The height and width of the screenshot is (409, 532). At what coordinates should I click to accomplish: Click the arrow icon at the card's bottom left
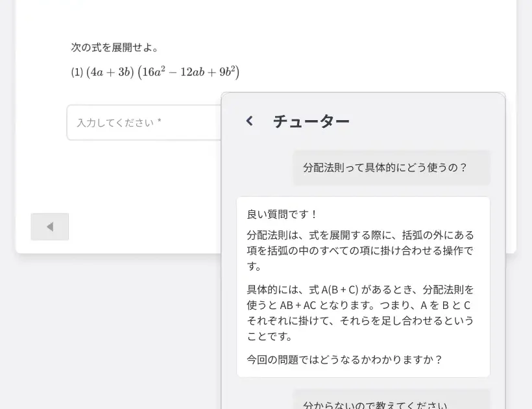tap(49, 227)
